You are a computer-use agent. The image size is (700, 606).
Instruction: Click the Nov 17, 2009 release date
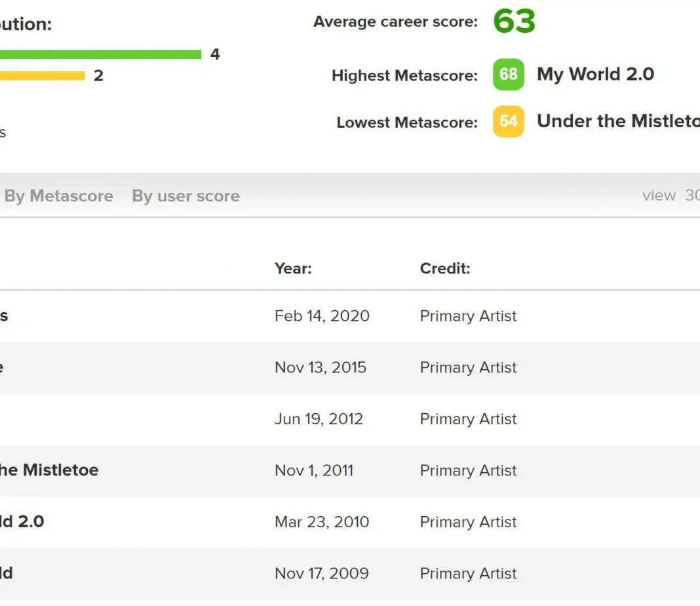(322, 573)
